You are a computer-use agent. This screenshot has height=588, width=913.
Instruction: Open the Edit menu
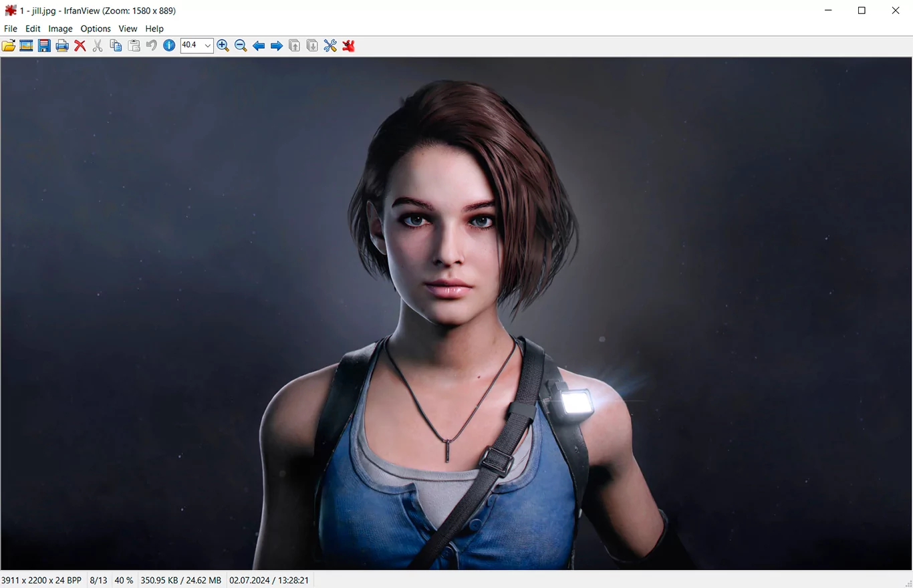coord(33,29)
